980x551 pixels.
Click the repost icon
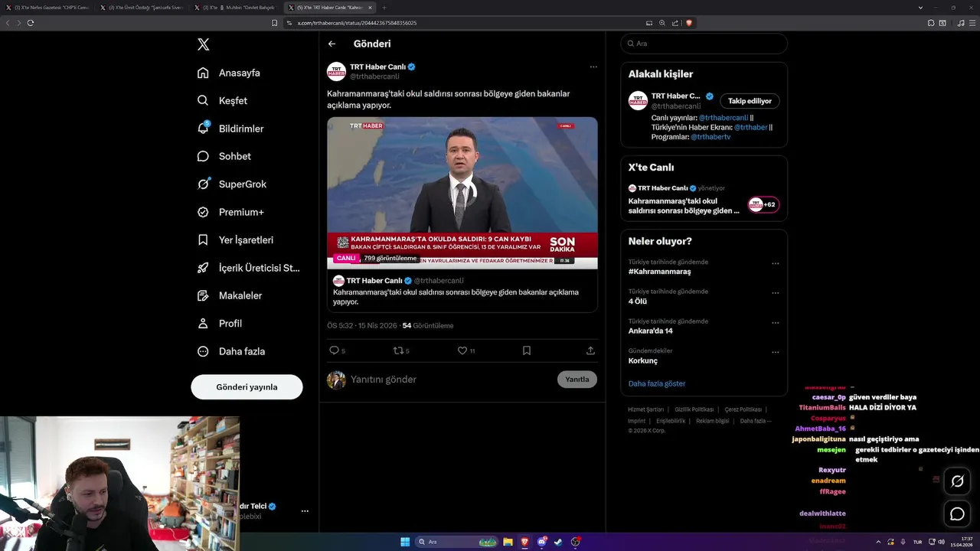397,350
